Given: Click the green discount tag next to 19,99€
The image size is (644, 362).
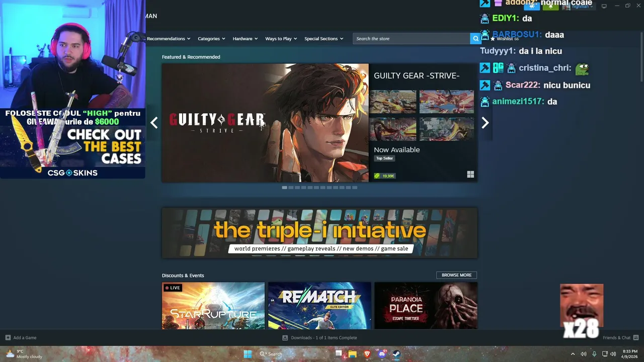Looking at the screenshot, I should pyautogui.click(x=377, y=176).
